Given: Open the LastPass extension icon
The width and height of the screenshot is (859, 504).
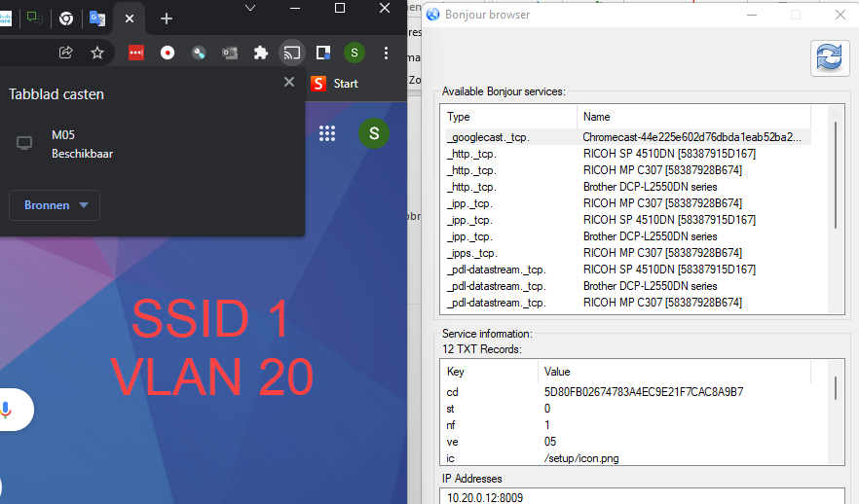Looking at the screenshot, I should point(136,53).
